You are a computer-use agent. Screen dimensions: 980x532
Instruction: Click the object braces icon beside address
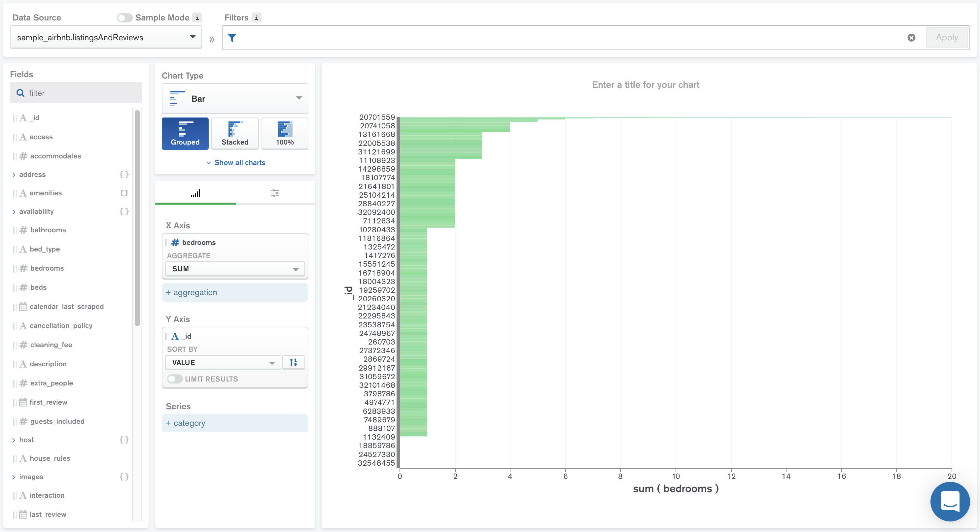(x=124, y=175)
